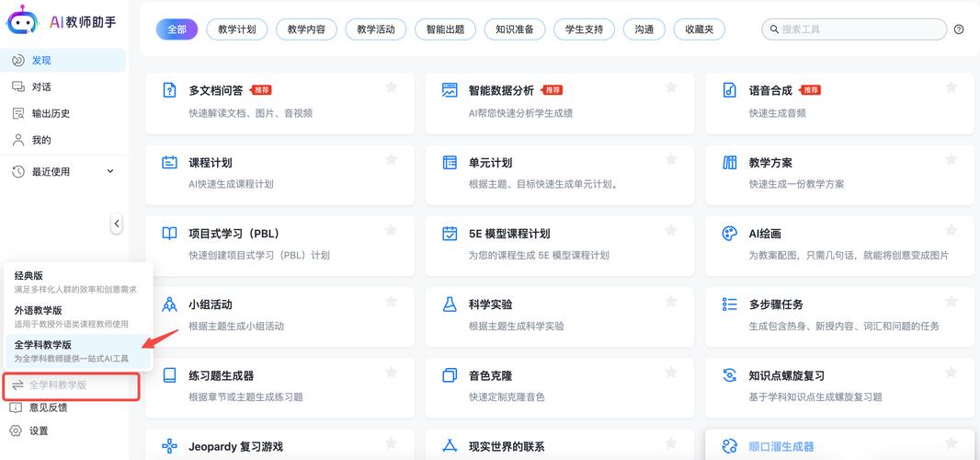Switch to the 学生支持 filter tab
Image resolution: width=980 pixels, height=460 pixels.
point(584,29)
